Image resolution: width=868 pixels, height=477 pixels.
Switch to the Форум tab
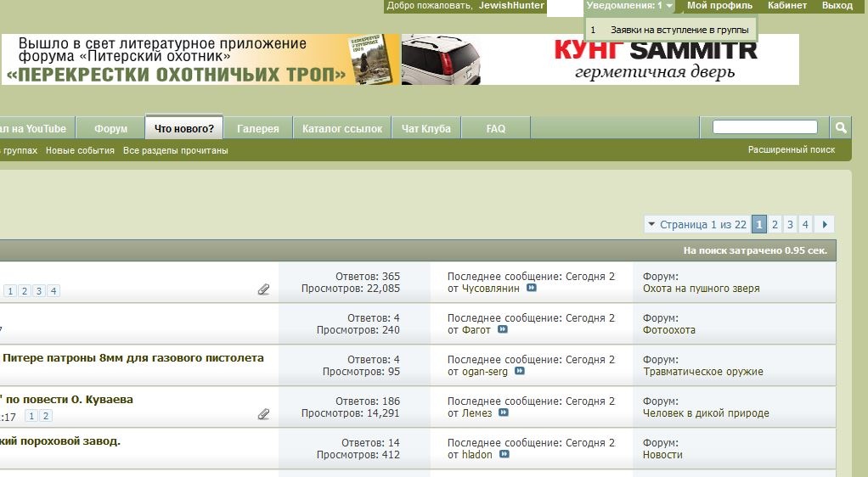tap(110, 129)
